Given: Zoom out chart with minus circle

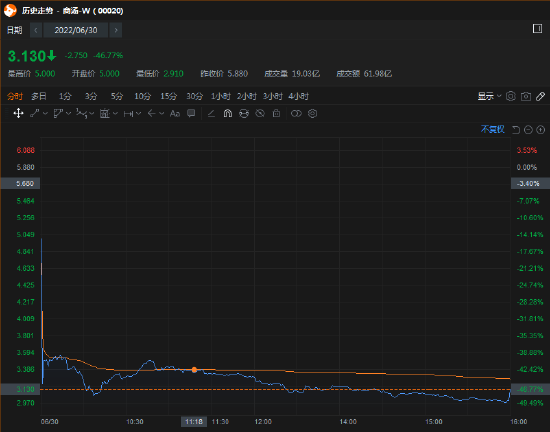Looking at the screenshot, I should pos(528,130).
